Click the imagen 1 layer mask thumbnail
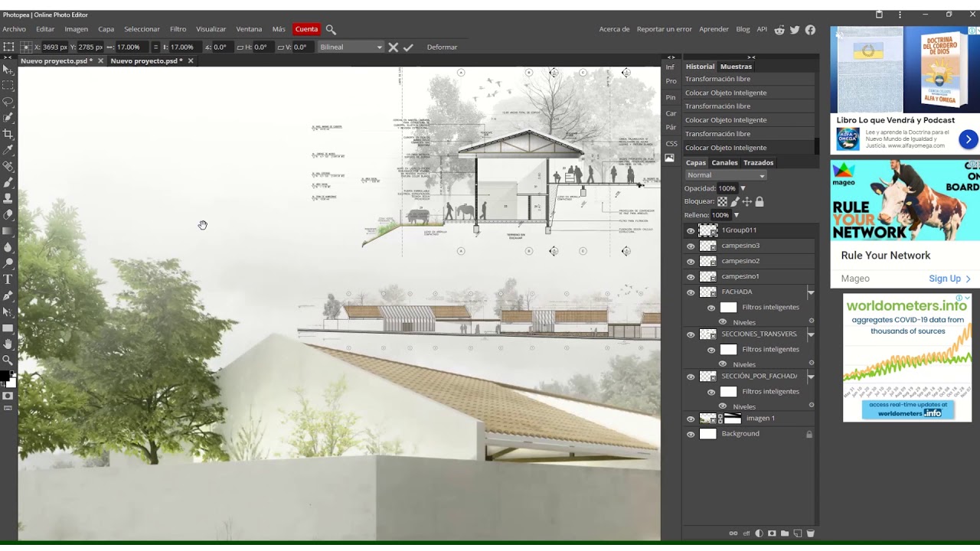 (733, 419)
